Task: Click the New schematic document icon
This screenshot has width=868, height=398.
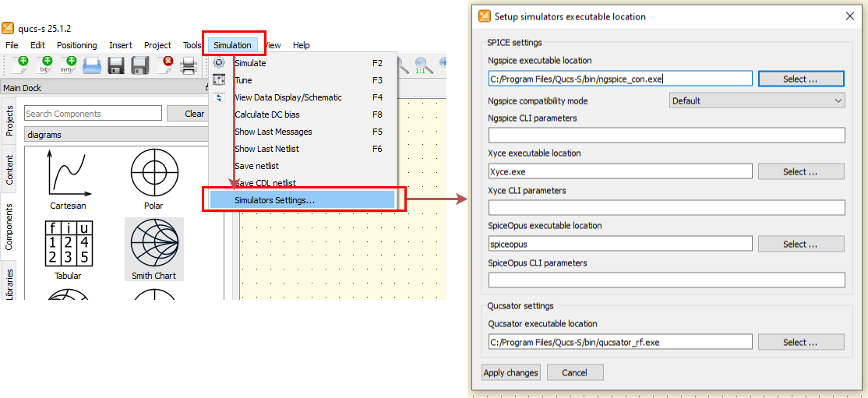Action: 20,65
